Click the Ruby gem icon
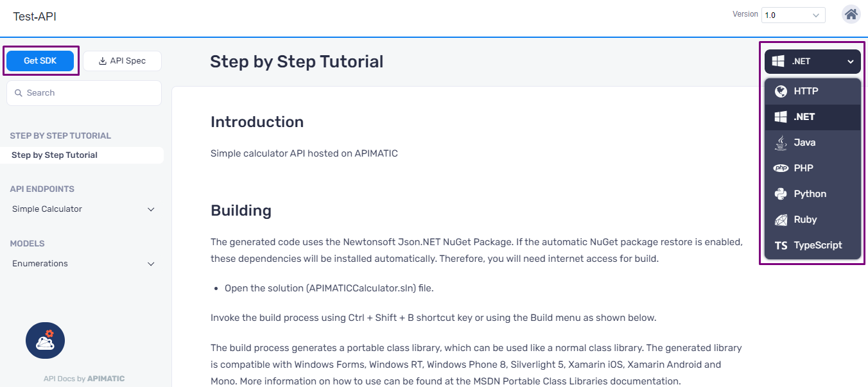868x387 pixels. click(x=781, y=219)
